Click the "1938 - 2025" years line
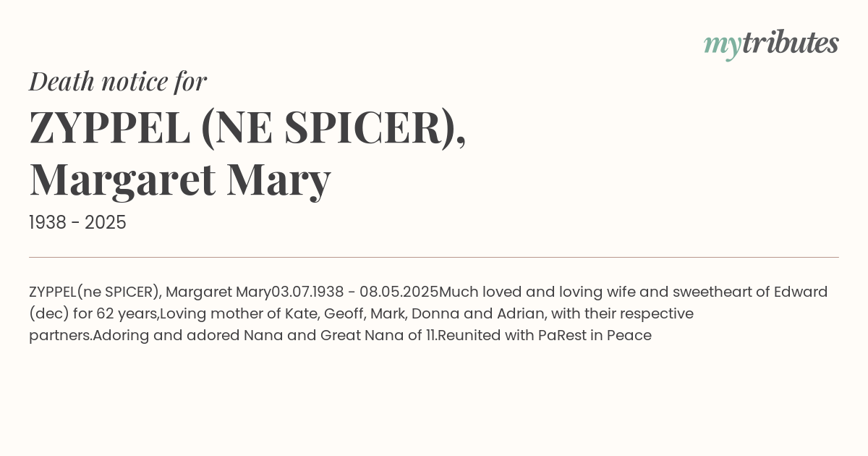868x456 pixels. (77, 223)
